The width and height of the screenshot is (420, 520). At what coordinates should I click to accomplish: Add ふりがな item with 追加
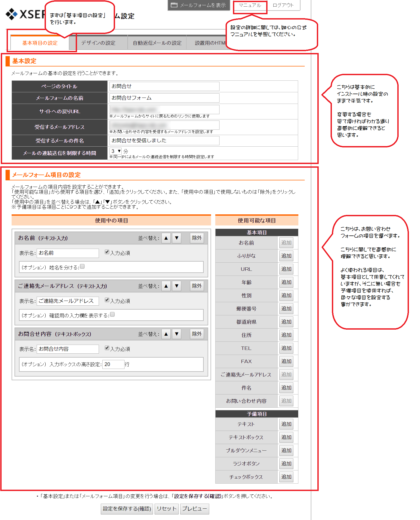(286, 256)
